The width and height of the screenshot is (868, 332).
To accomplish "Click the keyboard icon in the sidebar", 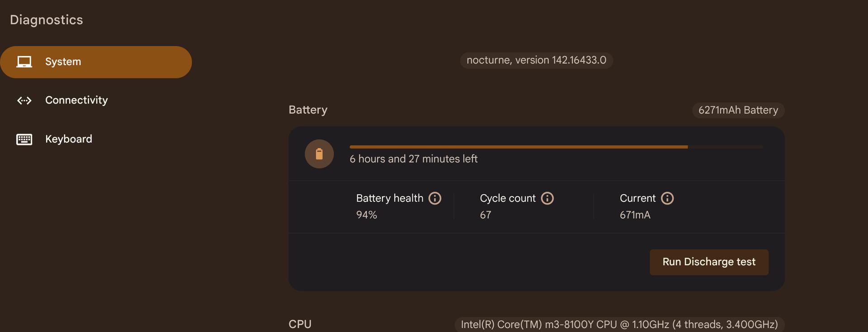I will [24, 139].
